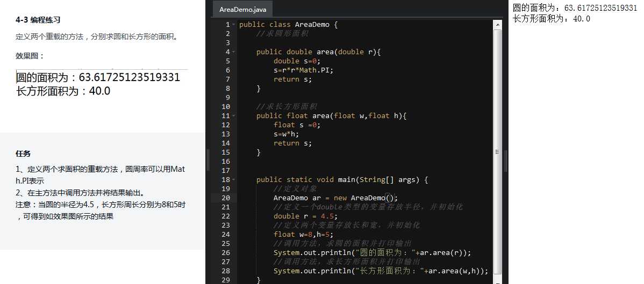
Task: Click code "public double area(double r){"
Action: (319, 52)
